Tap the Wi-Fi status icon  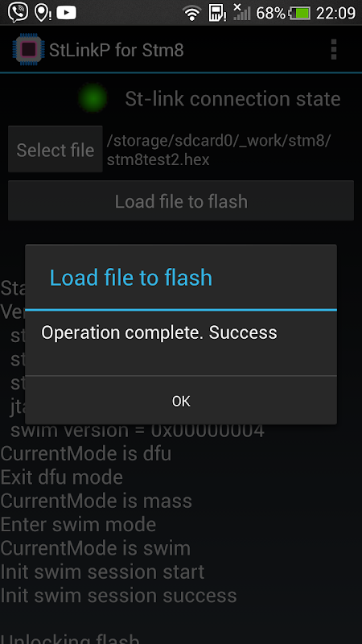click(191, 14)
